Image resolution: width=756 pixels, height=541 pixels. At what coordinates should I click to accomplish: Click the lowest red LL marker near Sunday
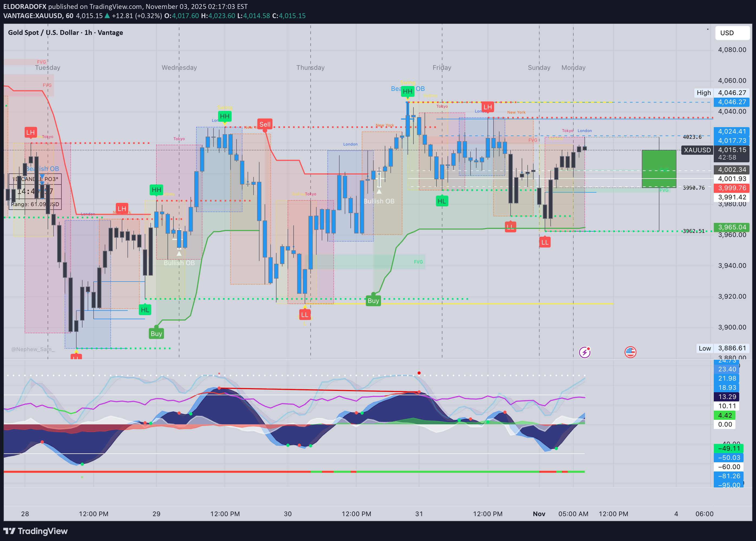[545, 242]
